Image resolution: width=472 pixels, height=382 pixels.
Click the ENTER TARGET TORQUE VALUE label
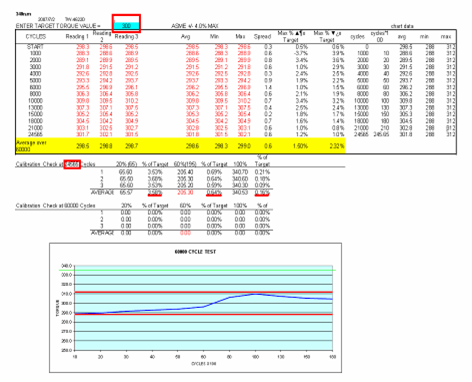[x=58, y=26]
